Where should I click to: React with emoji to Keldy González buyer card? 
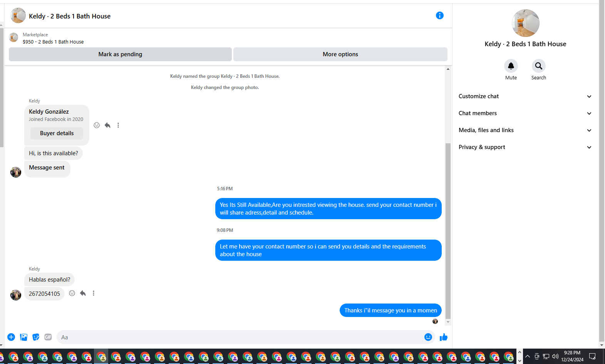coord(97,125)
